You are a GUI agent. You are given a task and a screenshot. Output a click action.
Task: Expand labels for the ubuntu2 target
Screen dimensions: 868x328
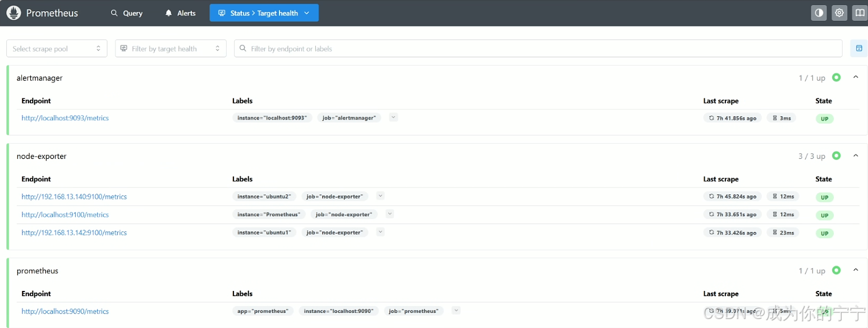pos(380,196)
